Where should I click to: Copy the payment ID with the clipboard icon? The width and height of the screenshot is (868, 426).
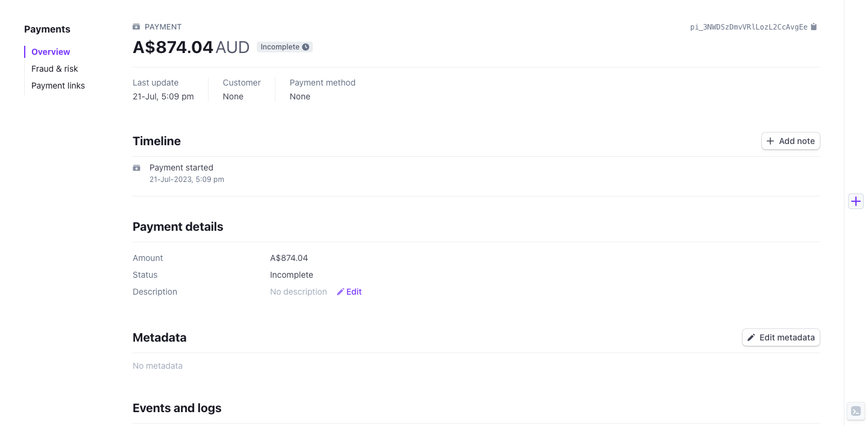[814, 27]
